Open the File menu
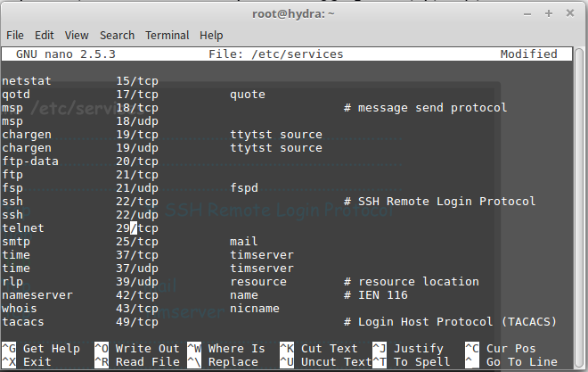Viewport: 588px width, 372px height. (x=15, y=36)
